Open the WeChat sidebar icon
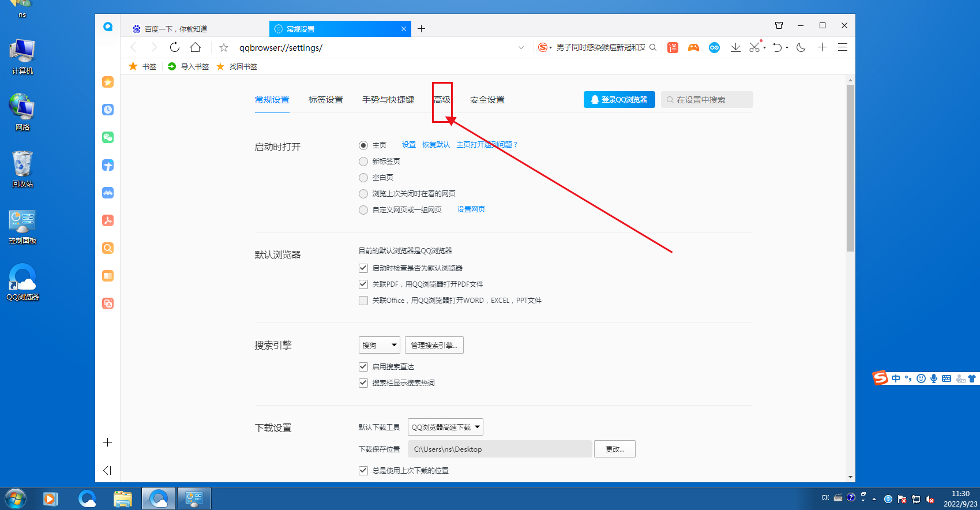The image size is (980, 510). coord(108,137)
